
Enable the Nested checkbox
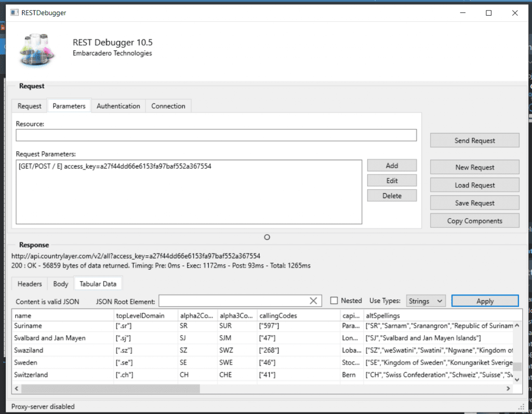(334, 301)
